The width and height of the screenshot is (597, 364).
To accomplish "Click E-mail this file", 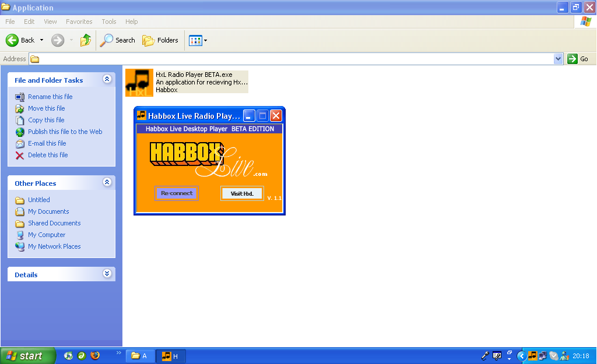I will click(x=47, y=143).
